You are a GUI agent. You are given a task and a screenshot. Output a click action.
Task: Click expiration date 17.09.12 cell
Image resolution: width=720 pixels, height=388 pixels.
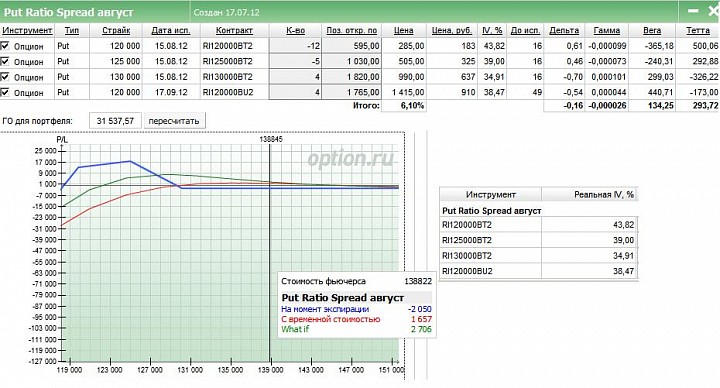171,92
